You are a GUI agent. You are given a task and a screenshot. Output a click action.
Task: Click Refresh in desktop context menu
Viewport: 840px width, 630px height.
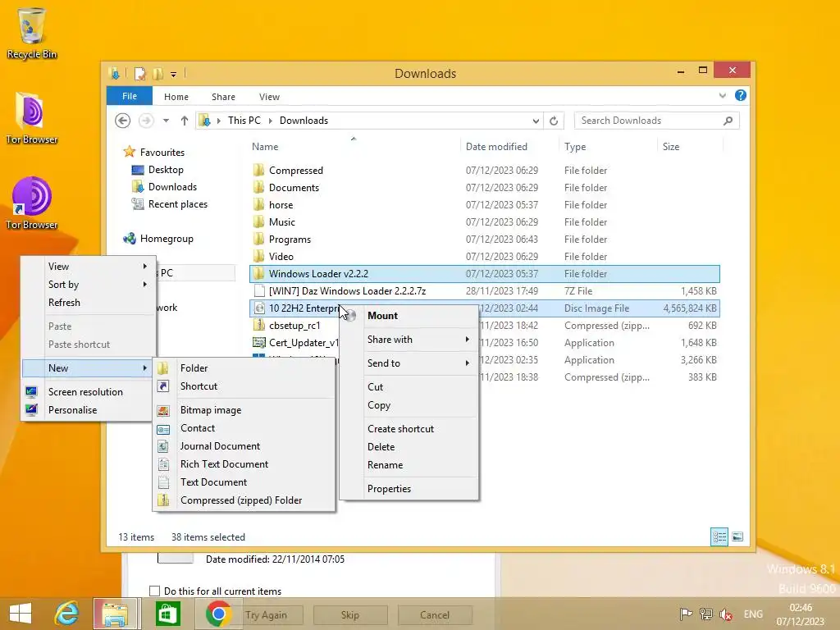click(x=89, y=303)
